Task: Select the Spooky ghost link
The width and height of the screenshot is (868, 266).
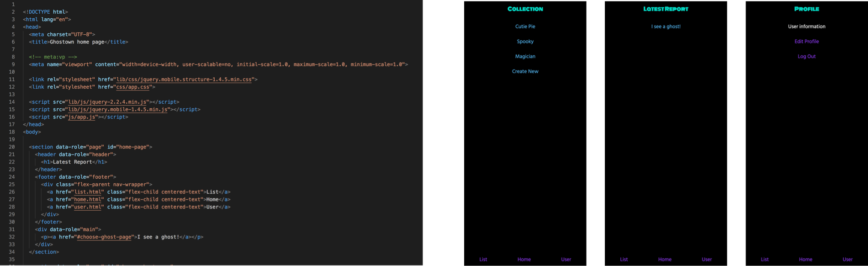Action: pyautogui.click(x=525, y=42)
